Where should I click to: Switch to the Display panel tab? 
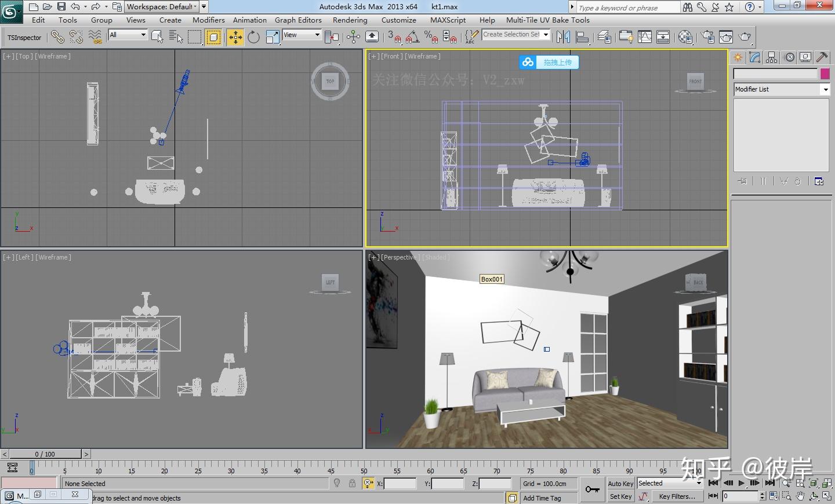805,57
